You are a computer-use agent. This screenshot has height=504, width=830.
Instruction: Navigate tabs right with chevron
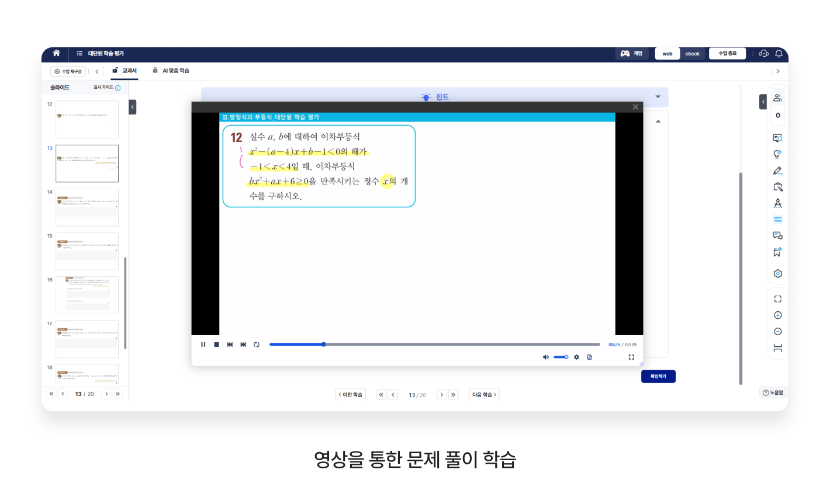click(x=777, y=71)
